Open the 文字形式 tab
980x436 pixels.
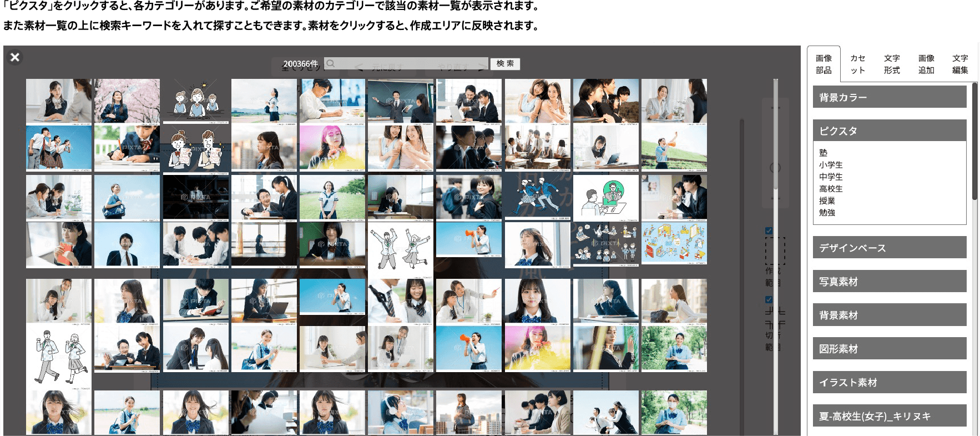point(892,64)
